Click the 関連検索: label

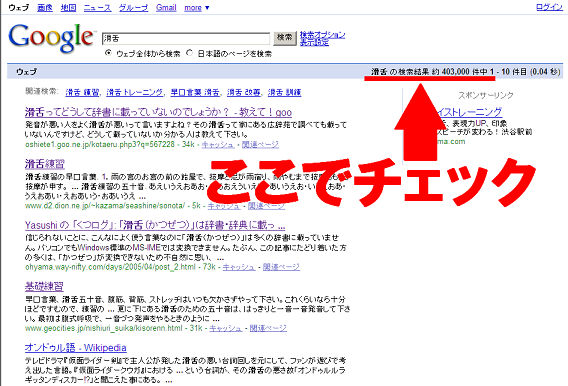click(x=41, y=91)
